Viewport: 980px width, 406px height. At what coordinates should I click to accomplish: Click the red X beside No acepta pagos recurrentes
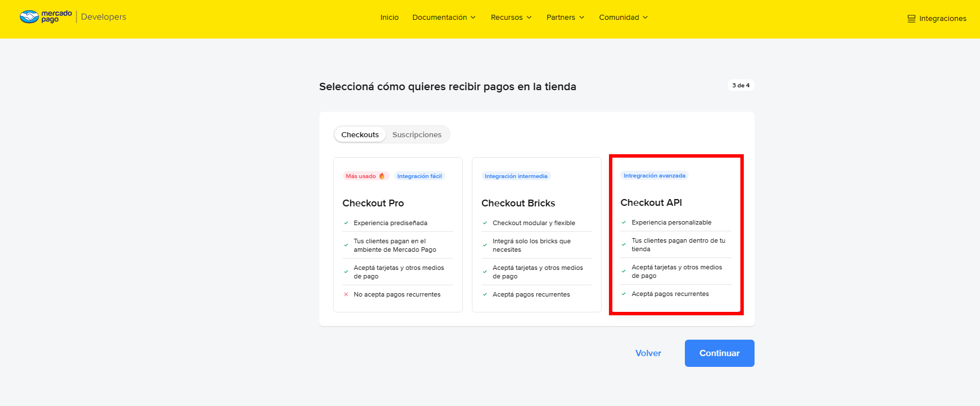(x=346, y=294)
